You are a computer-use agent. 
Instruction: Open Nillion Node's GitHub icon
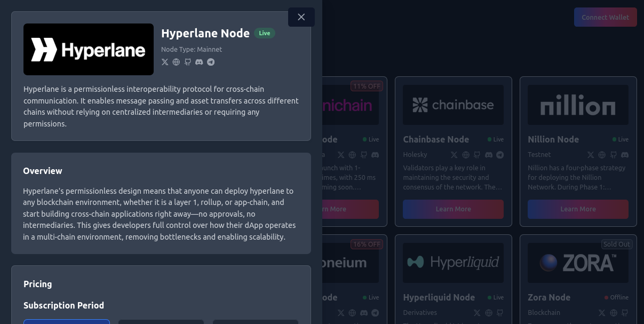[614, 155]
